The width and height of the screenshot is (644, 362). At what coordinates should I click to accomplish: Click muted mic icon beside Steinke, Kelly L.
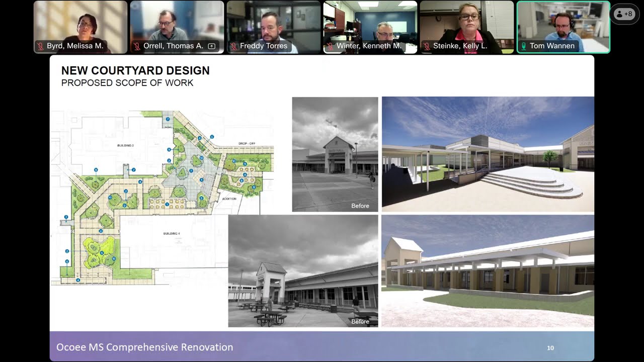tap(427, 46)
